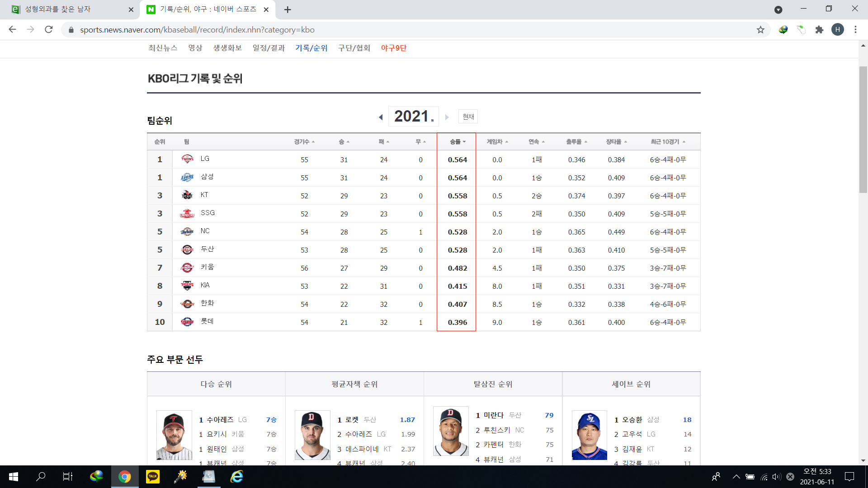The height and width of the screenshot is (488, 868).
Task: Open Windows Start menu
Action: (x=14, y=477)
